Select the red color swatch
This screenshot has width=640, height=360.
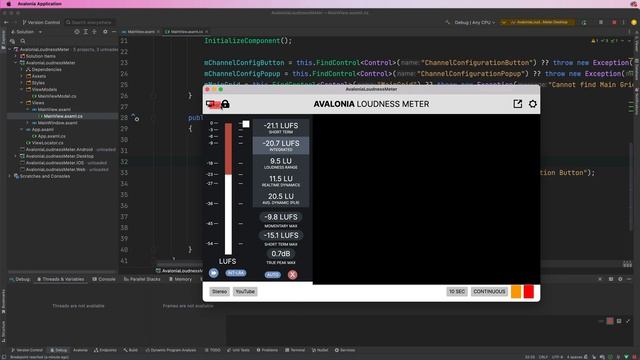(x=529, y=291)
